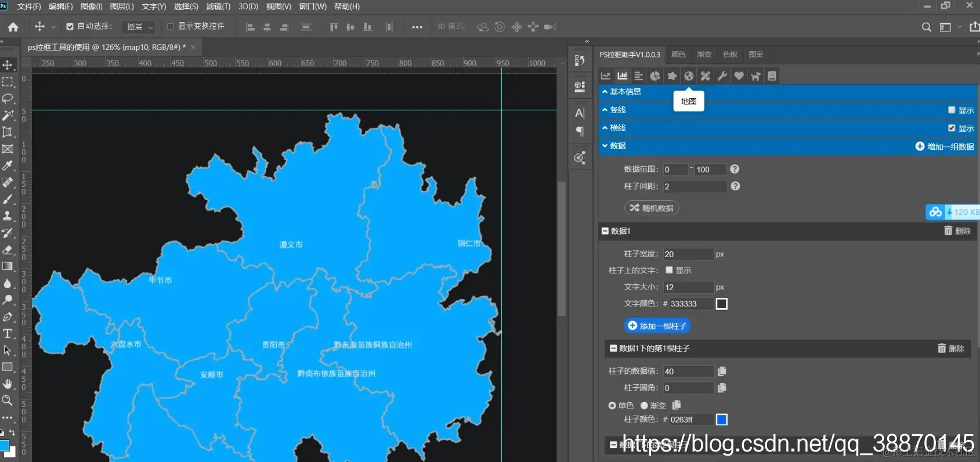Open the Move tool preset dropdown arrow
This screenshot has width=980, height=462.
tap(53, 27)
